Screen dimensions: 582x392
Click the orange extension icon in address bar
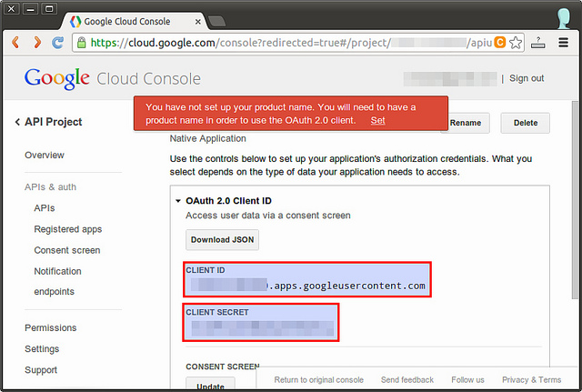coord(499,43)
